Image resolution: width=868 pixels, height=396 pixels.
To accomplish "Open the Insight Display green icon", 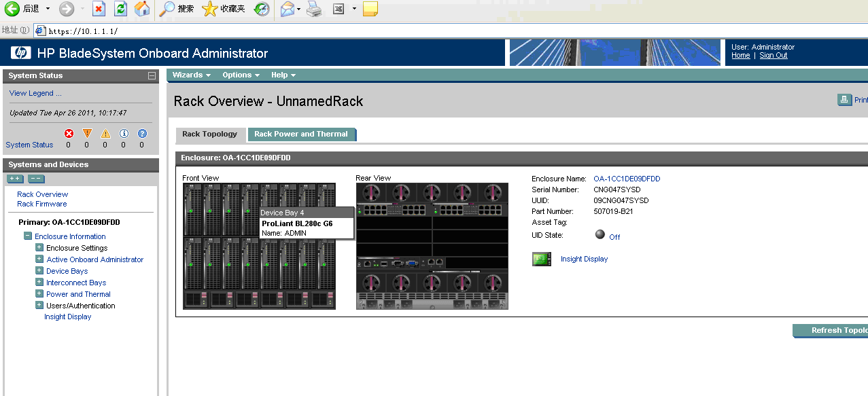I will click(541, 259).
